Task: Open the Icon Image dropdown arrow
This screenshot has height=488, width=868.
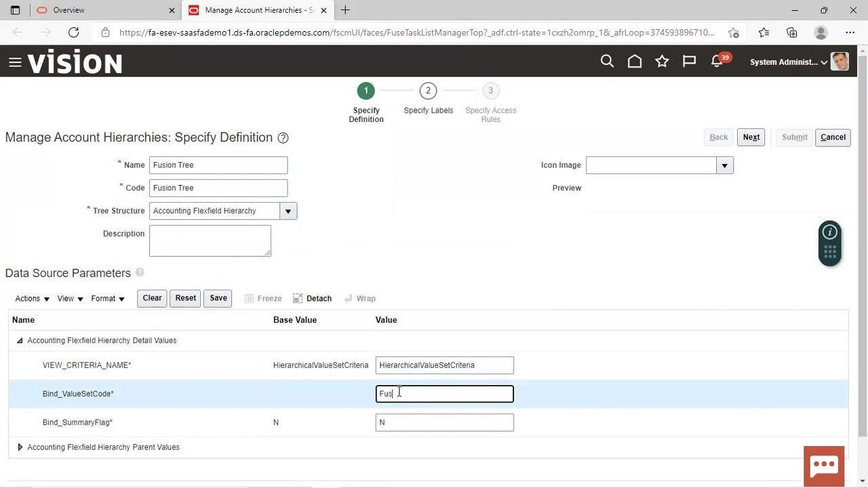Action: pyautogui.click(x=724, y=165)
